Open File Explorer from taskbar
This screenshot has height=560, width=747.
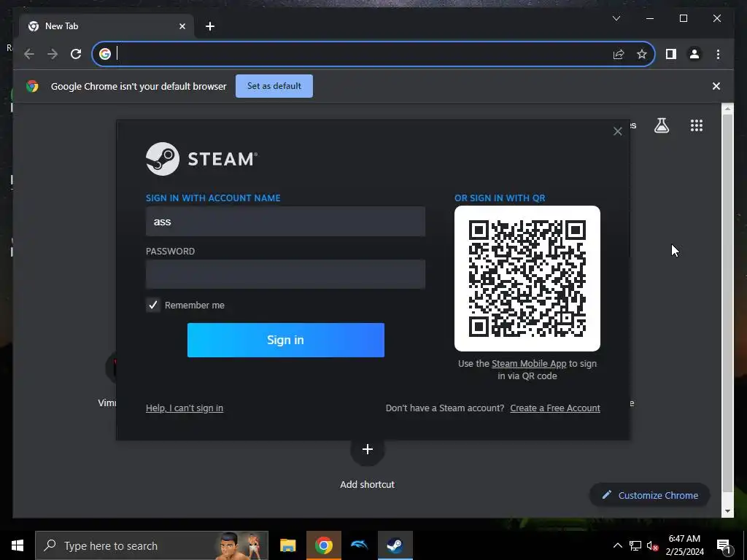(287, 545)
